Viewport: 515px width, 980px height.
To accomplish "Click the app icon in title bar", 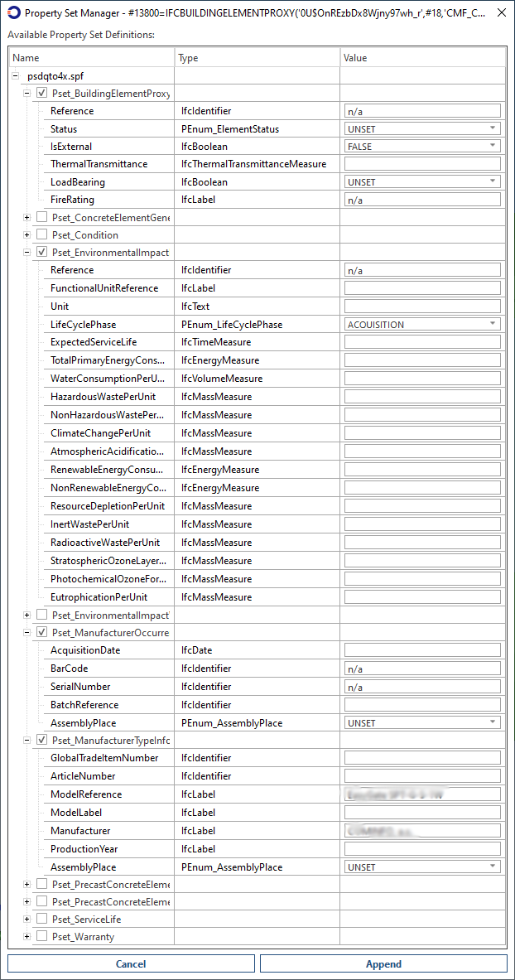I will tap(13, 13).
